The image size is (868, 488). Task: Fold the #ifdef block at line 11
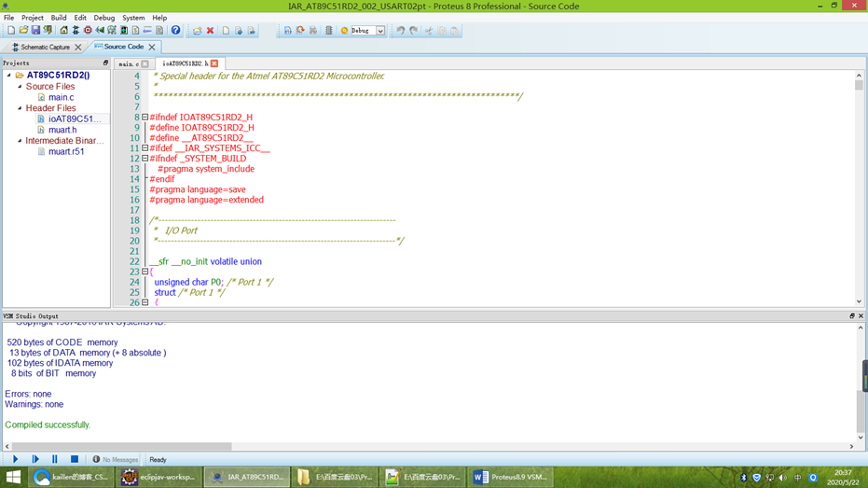pos(145,148)
